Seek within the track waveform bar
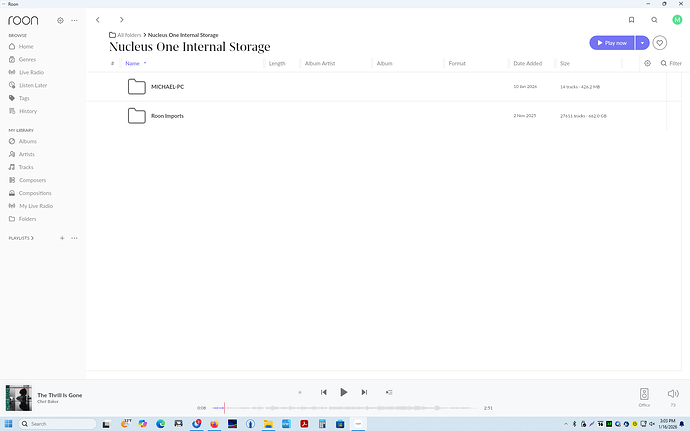The height and width of the screenshot is (431, 690). point(345,408)
